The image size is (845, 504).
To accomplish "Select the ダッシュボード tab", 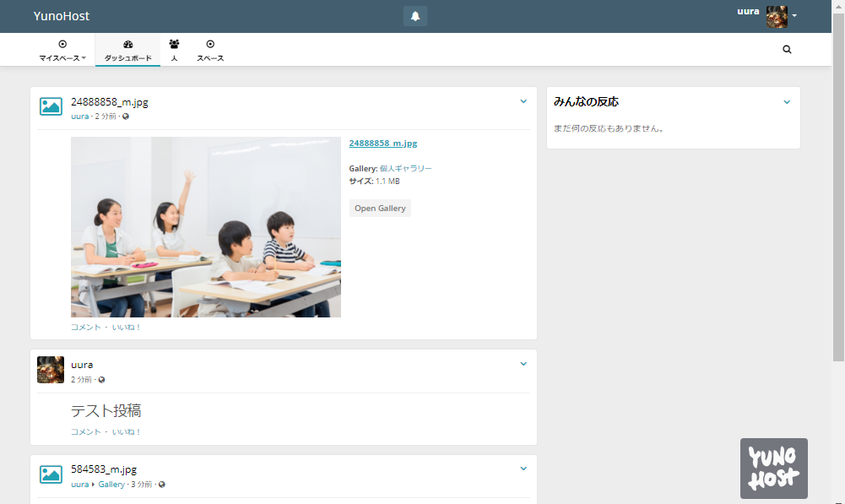I will pyautogui.click(x=127, y=50).
